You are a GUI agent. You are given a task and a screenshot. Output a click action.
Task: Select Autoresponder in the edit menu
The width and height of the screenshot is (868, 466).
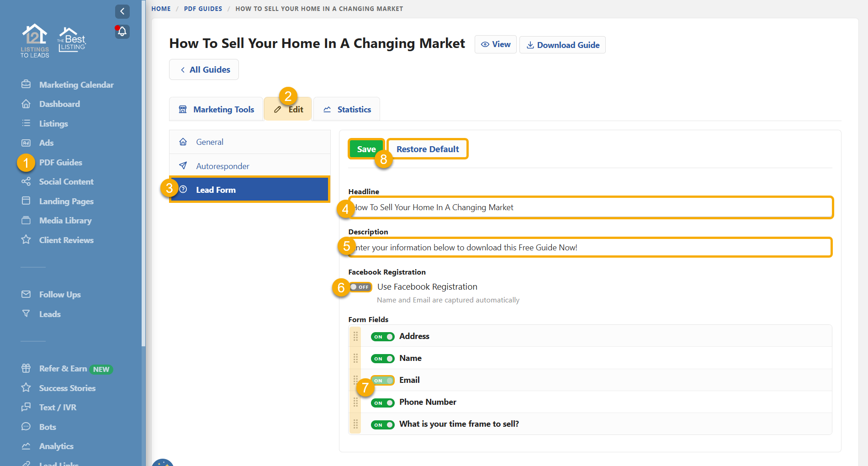pyautogui.click(x=222, y=166)
